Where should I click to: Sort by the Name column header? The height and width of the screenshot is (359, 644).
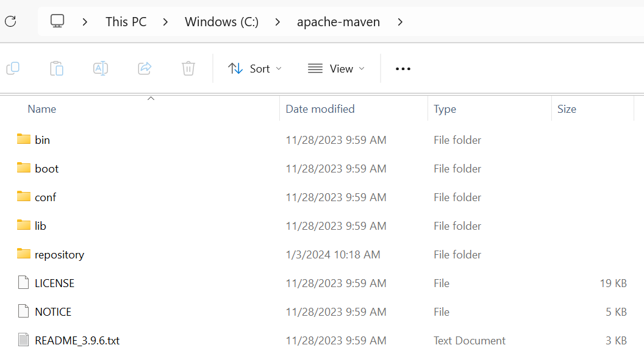pyautogui.click(x=42, y=109)
